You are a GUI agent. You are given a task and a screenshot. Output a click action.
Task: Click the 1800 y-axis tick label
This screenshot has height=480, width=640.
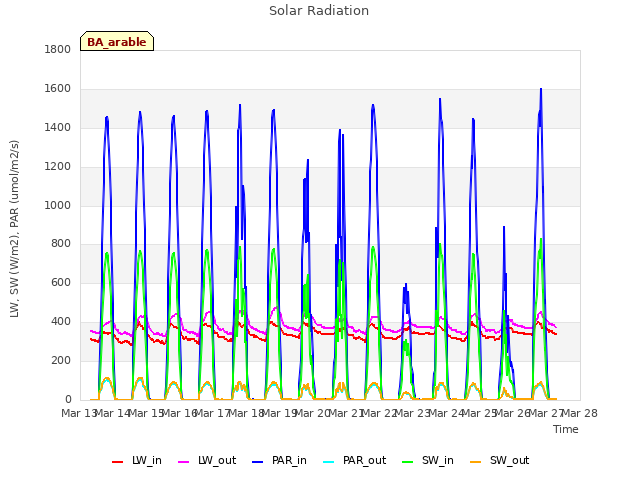click(x=58, y=49)
